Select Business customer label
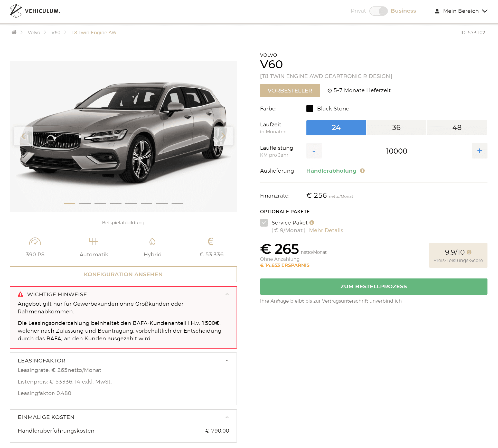 pyautogui.click(x=403, y=11)
